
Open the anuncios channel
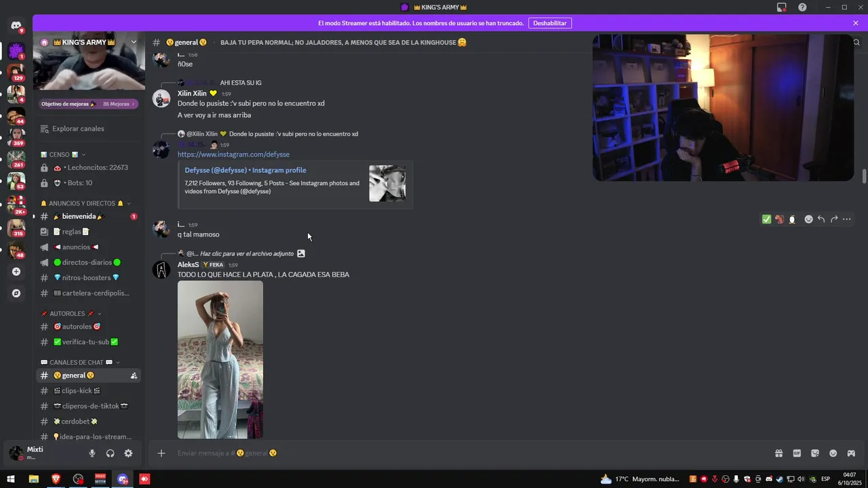click(x=88, y=247)
